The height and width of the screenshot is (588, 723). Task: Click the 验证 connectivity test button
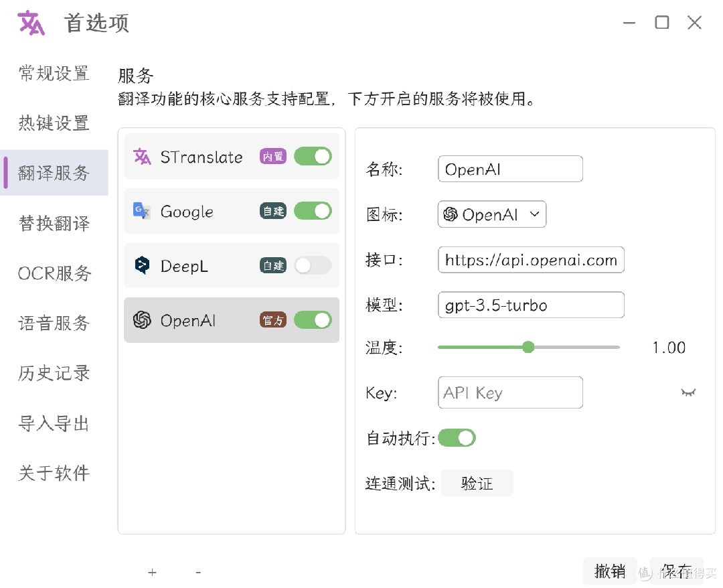point(477,483)
